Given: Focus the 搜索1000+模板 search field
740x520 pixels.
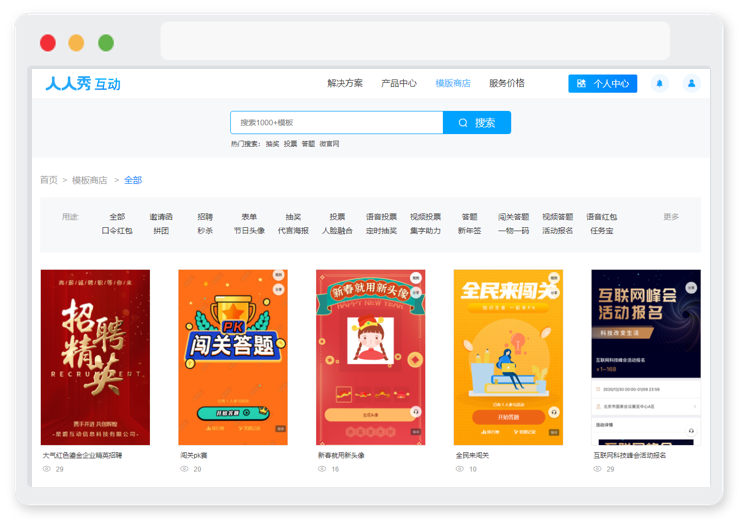Looking at the screenshot, I should click(336, 123).
